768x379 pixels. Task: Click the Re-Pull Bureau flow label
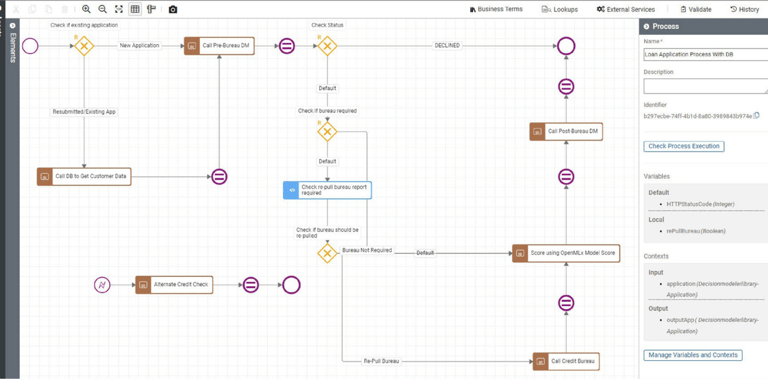click(x=381, y=361)
